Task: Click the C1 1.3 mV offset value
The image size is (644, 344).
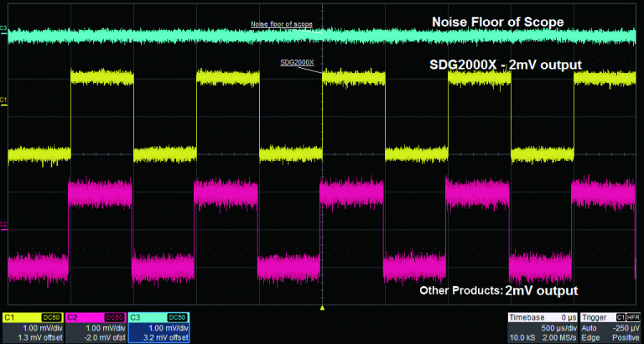Action: click(x=39, y=336)
